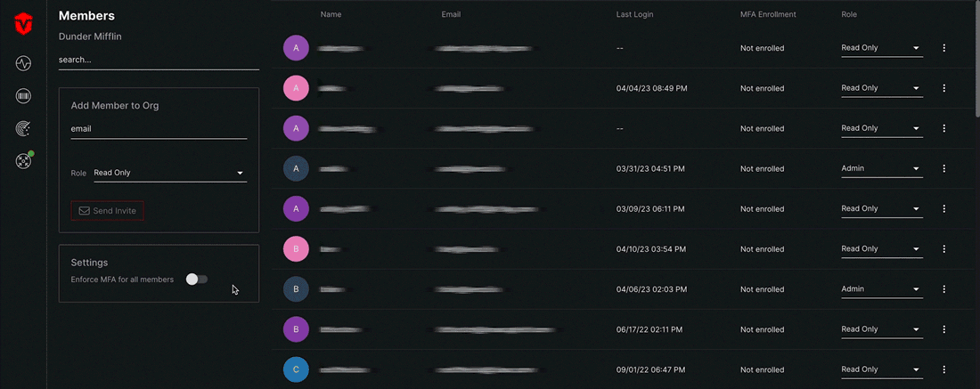Open the activity pulse icon in sidebar
The image size is (980, 389).
coord(23,63)
